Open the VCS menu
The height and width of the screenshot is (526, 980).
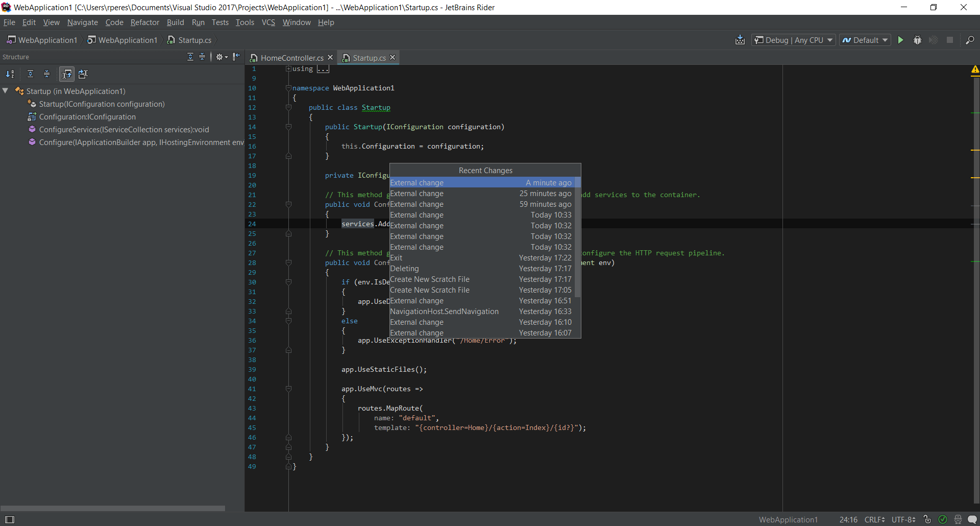click(268, 22)
